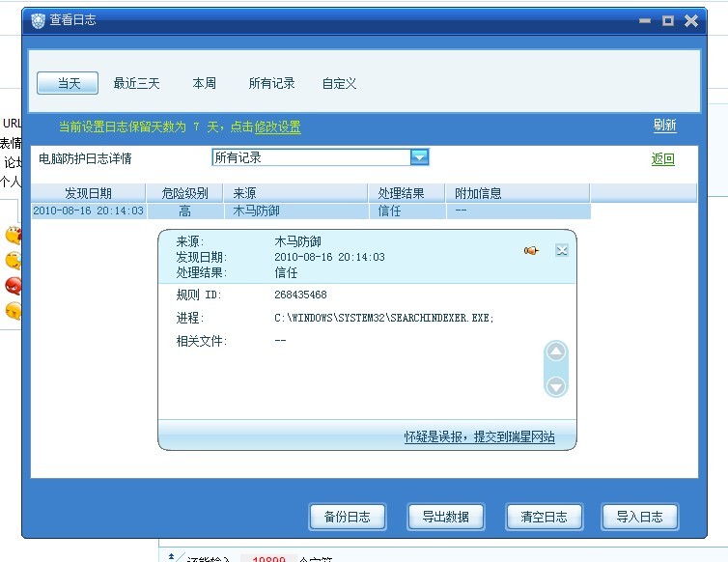Click 高 danger level cell
Image resolution: width=728 pixels, height=562 pixels.
coord(184,211)
